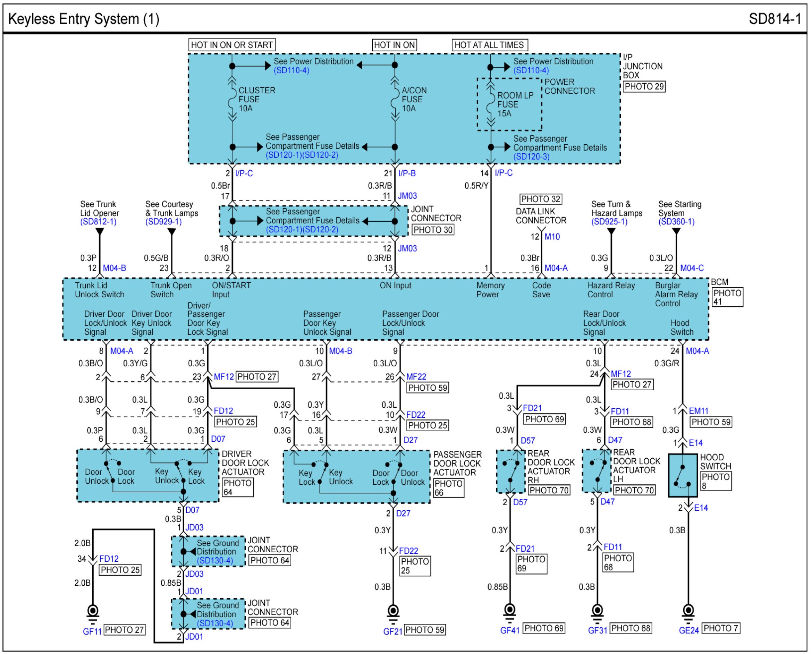This screenshot has width=812, height=654.
Task: Click the PHOTO 29 junction box reference
Action: (x=644, y=87)
